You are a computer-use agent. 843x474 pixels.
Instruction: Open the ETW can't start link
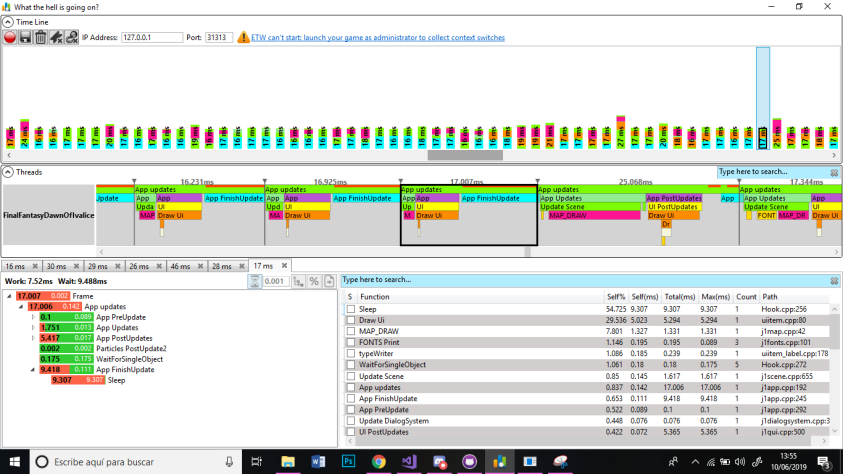click(x=378, y=38)
